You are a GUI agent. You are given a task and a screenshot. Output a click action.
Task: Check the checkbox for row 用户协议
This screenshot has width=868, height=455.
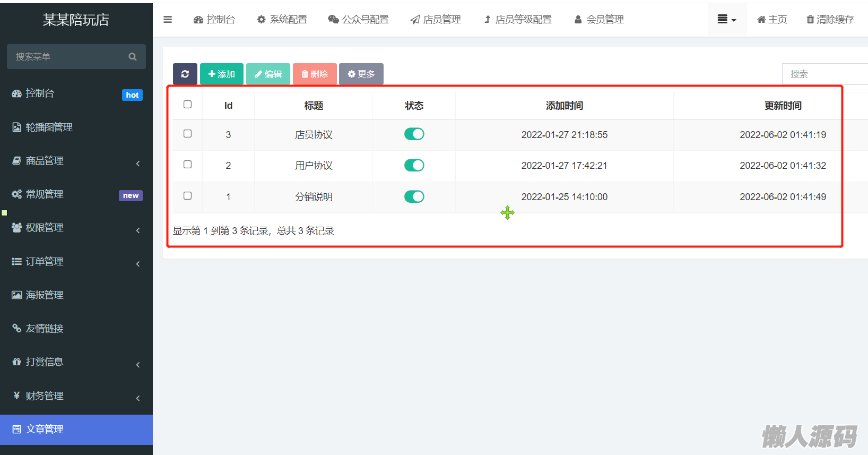pyautogui.click(x=187, y=165)
